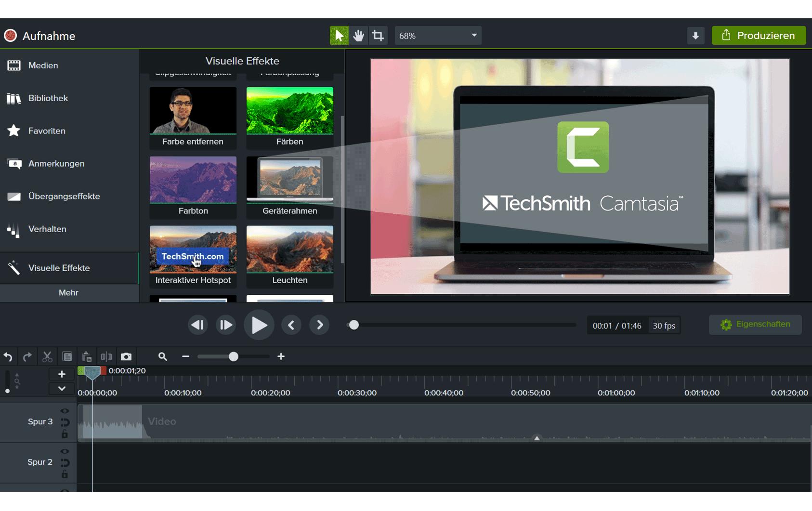The height and width of the screenshot is (511, 812).
Task: Toggle visibility eye for Spur 2
Action: coord(65,451)
